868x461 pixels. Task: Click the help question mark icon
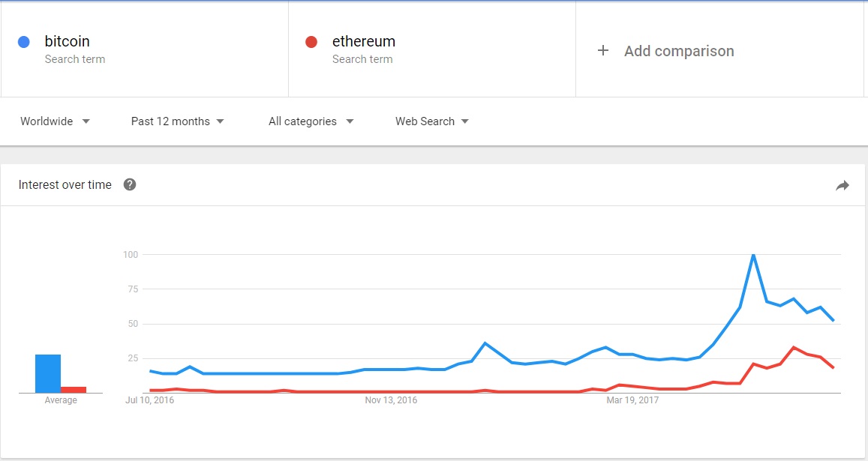pos(130,184)
